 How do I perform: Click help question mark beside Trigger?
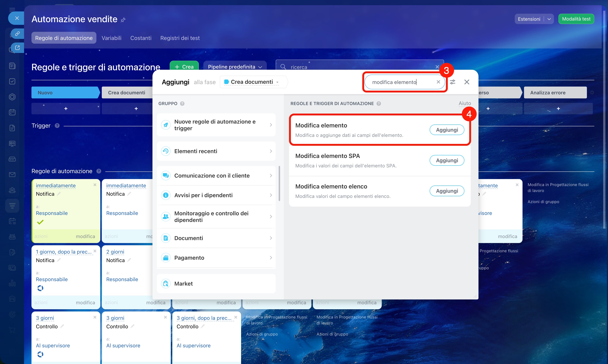(x=57, y=126)
